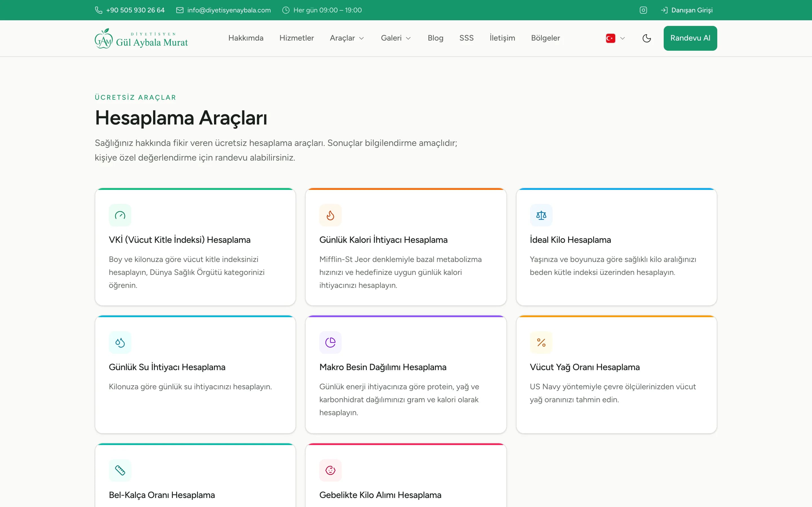
Task: Open the Turkish flag language selector
Action: click(x=615, y=38)
